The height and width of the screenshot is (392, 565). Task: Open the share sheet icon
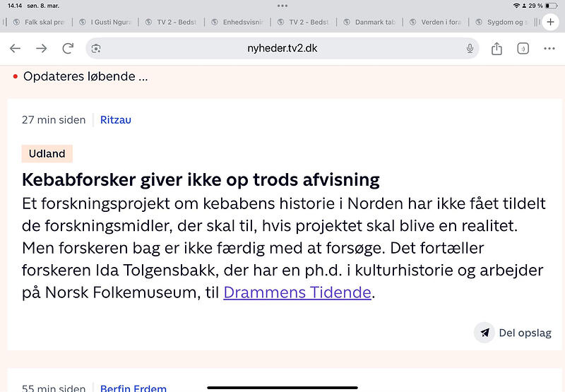coord(496,48)
